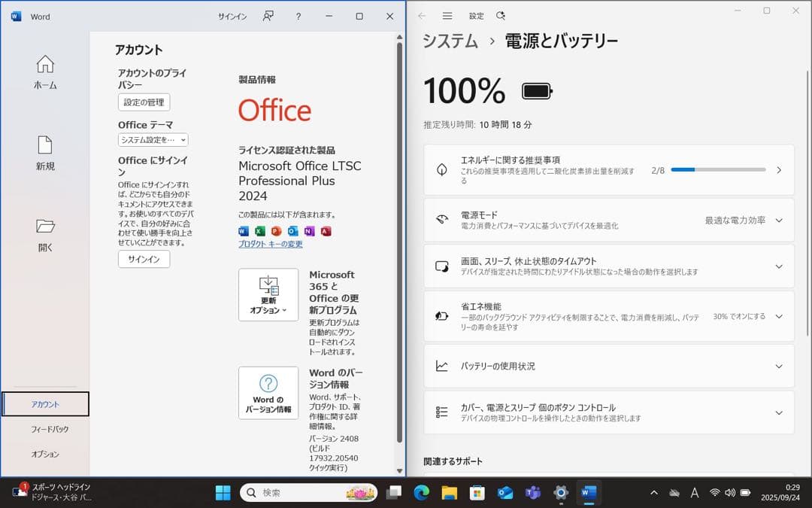812x508 pixels.
Task: Click the battery icon next to 100%
Action: (537, 91)
